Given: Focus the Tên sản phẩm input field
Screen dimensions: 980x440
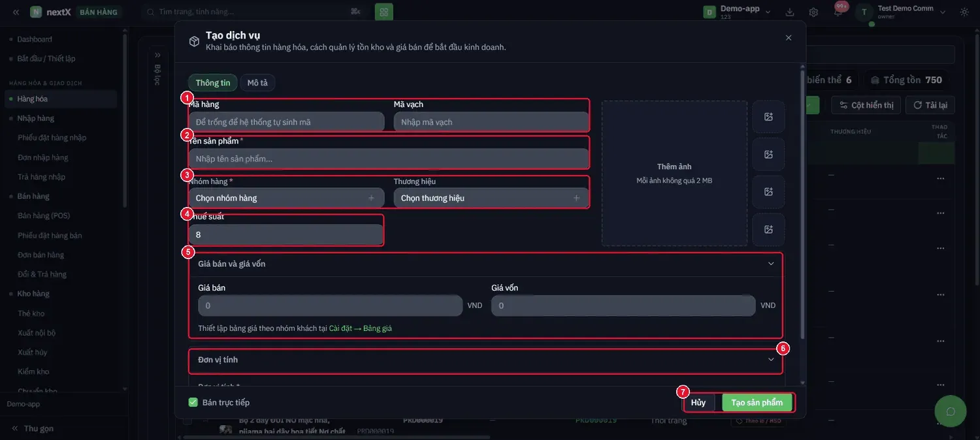Looking at the screenshot, I should click(x=389, y=159).
